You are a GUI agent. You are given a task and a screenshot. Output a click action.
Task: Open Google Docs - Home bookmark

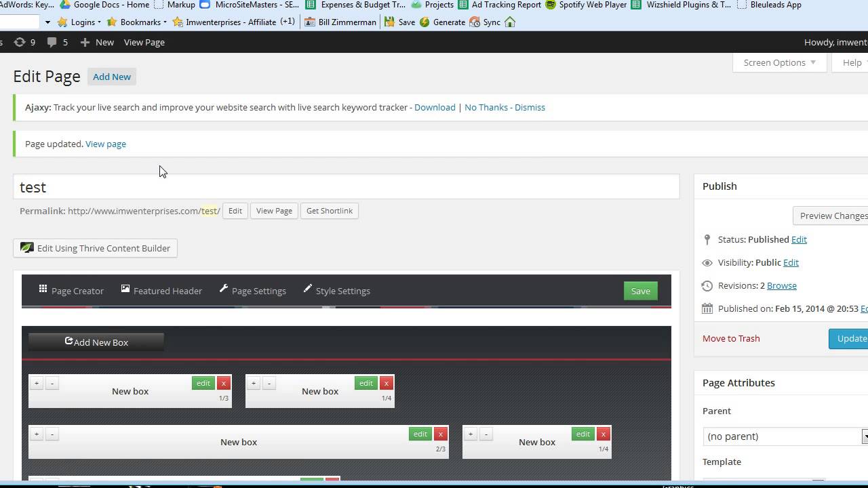point(104,5)
